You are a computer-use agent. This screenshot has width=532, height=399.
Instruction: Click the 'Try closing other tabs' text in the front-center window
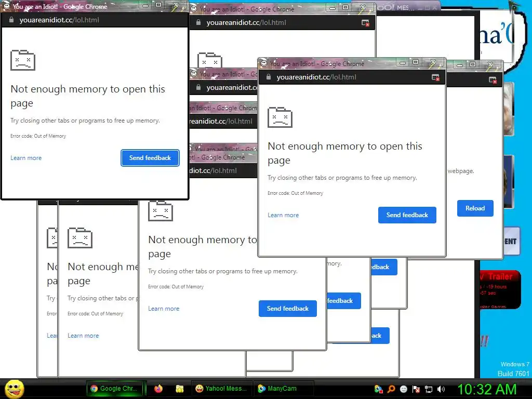(342, 178)
